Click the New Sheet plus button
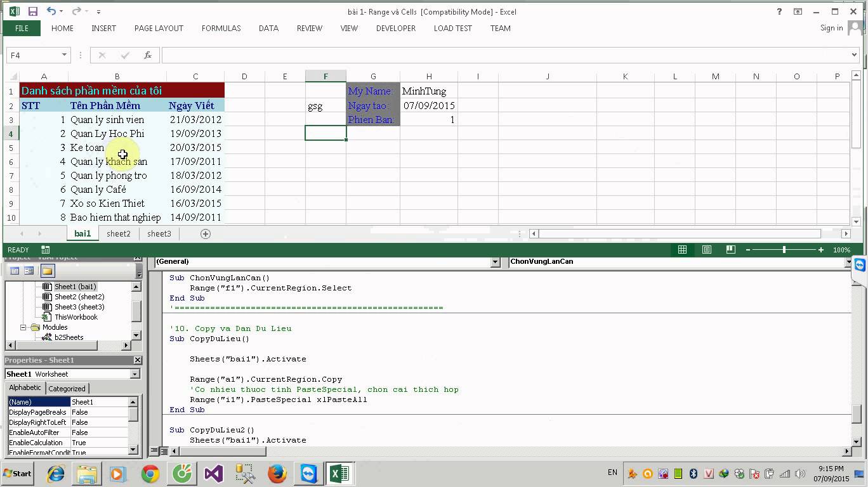The image size is (868, 487). pos(205,233)
